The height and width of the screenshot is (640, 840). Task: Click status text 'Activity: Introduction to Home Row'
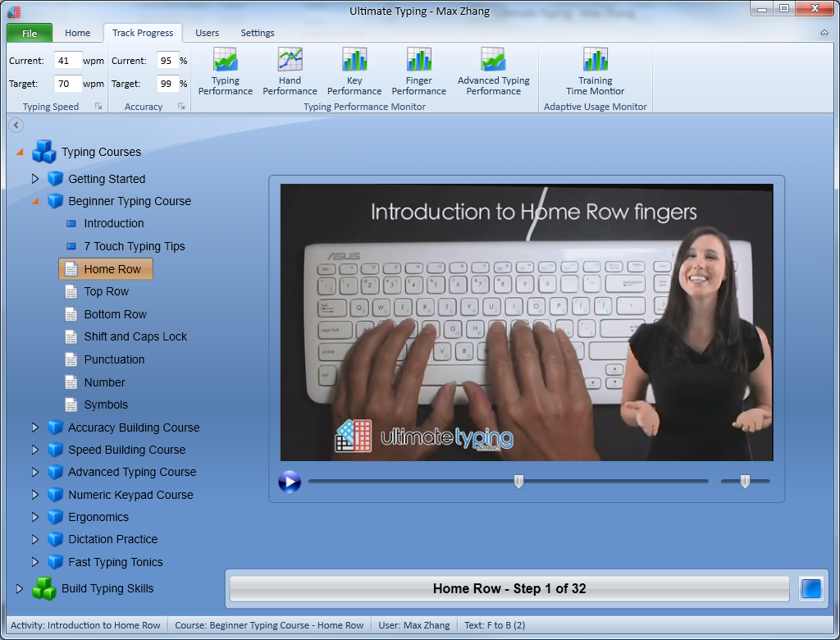[85, 625]
